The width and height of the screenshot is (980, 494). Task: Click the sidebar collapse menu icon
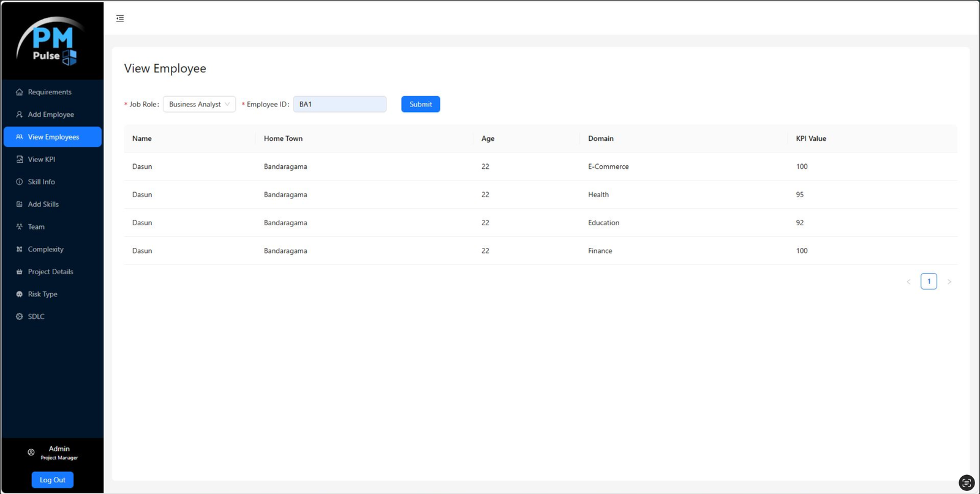(120, 18)
